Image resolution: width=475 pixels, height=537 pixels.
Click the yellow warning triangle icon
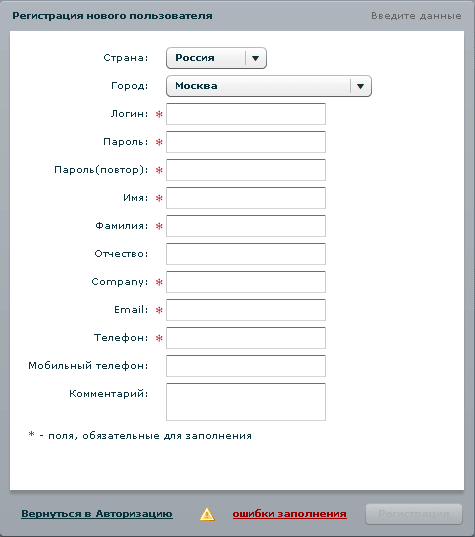(207, 514)
